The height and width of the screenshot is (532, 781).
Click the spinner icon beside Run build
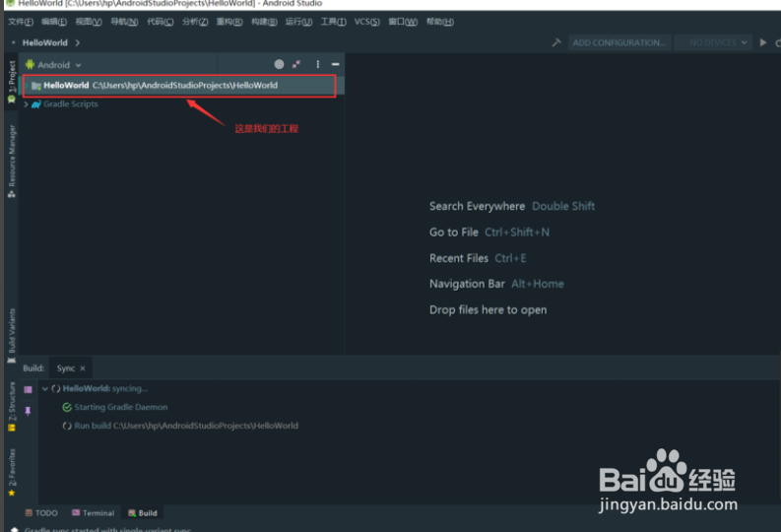coord(67,426)
